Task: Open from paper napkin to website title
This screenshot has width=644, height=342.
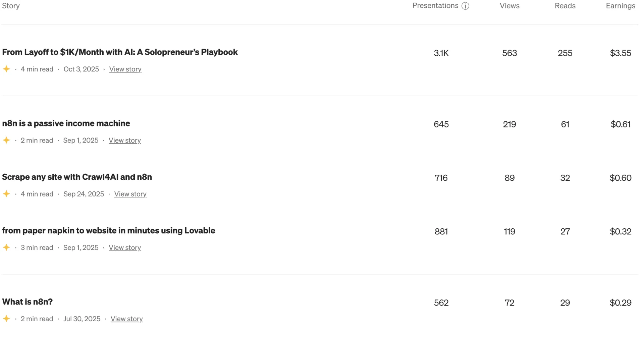Action: coord(108,231)
